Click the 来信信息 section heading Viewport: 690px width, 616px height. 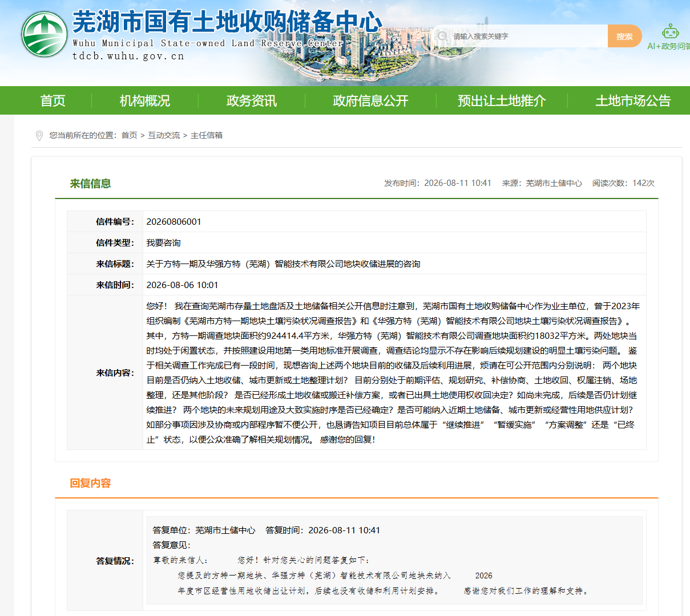point(90,184)
